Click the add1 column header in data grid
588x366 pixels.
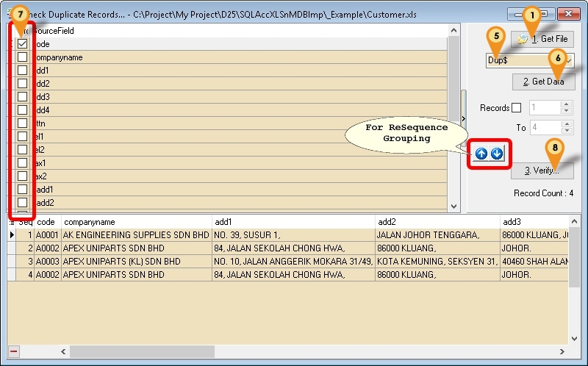(293, 221)
